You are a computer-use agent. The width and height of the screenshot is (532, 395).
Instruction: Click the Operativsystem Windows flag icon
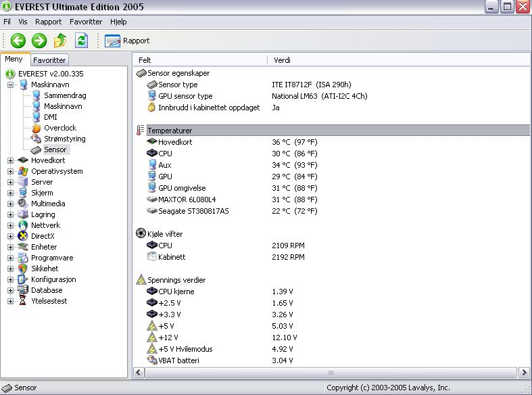tap(23, 171)
